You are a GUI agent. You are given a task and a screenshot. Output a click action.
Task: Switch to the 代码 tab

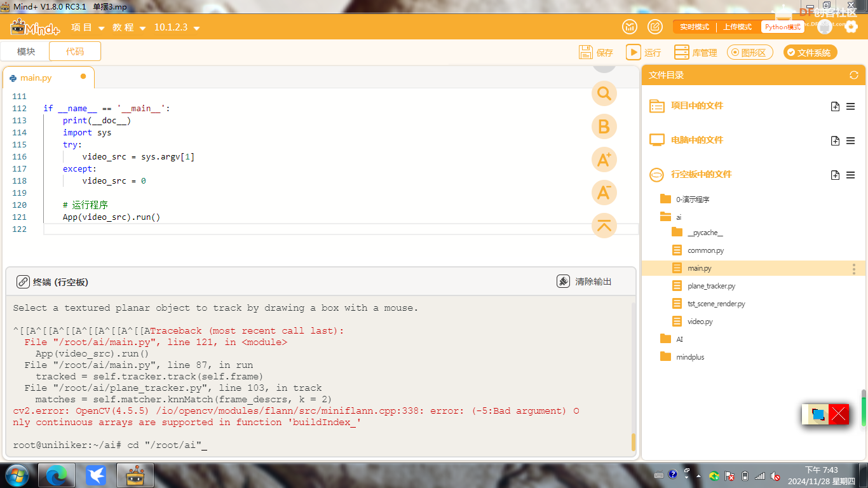pyautogui.click(x=75, y=51)
